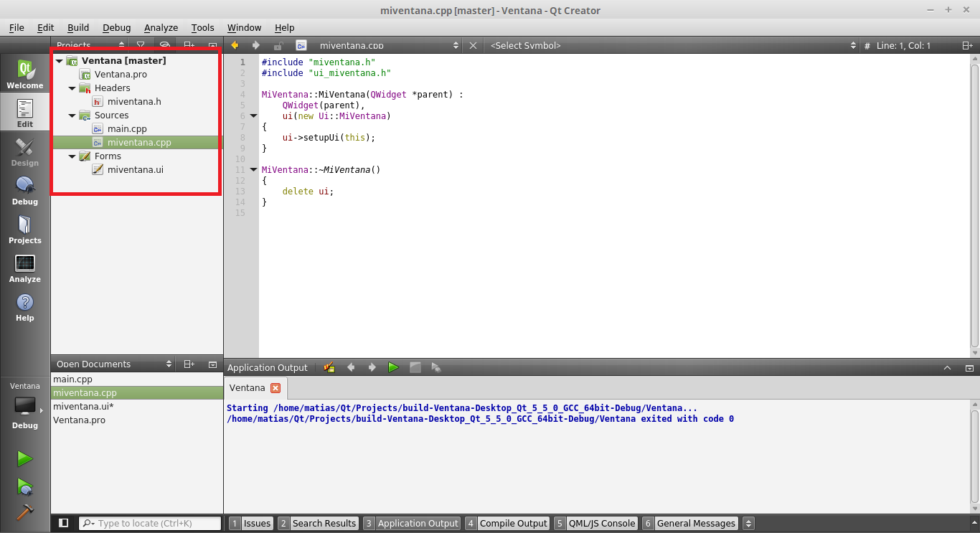
Task: Collapse the Headers folder
Action: (x=72, y=88)
